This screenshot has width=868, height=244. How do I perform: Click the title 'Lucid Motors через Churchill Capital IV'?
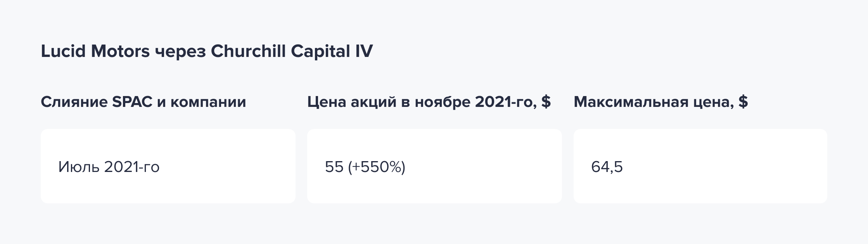coord(207,52)
